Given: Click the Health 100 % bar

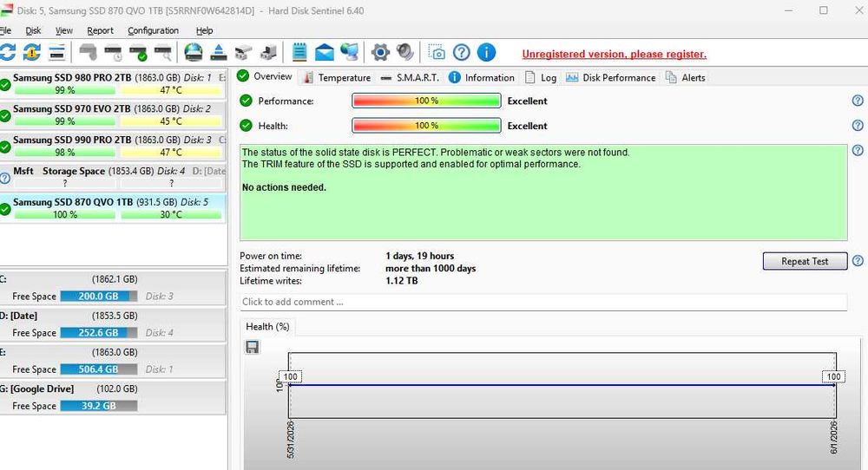Looking at the screenshot, I should coord(426,126).
